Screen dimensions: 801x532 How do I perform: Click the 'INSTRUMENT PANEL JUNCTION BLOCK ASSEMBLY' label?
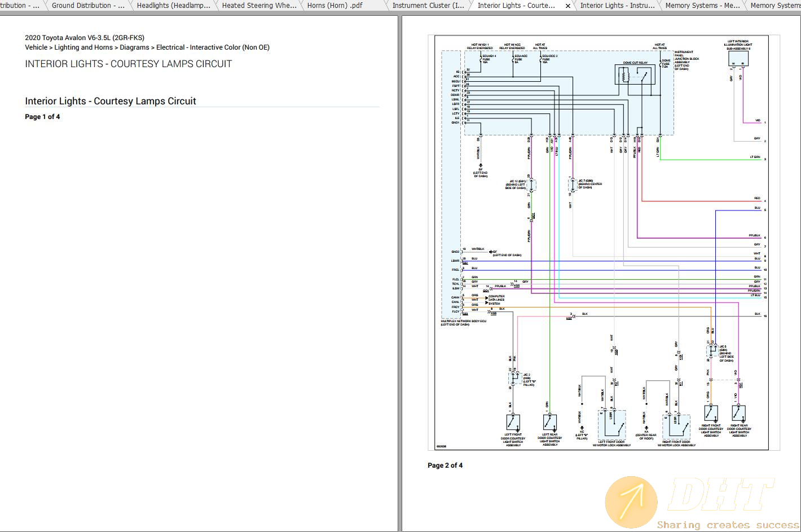pos(686,60)
